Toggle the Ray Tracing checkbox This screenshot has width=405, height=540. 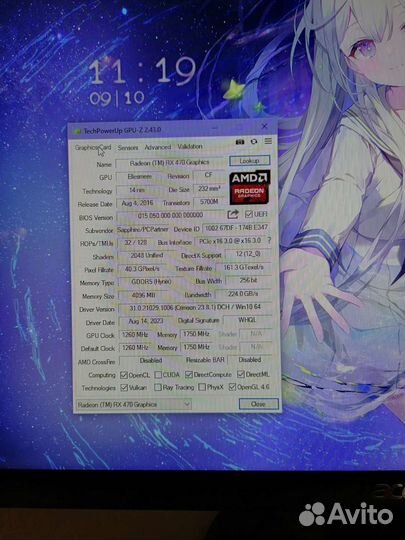pos(158,387)
